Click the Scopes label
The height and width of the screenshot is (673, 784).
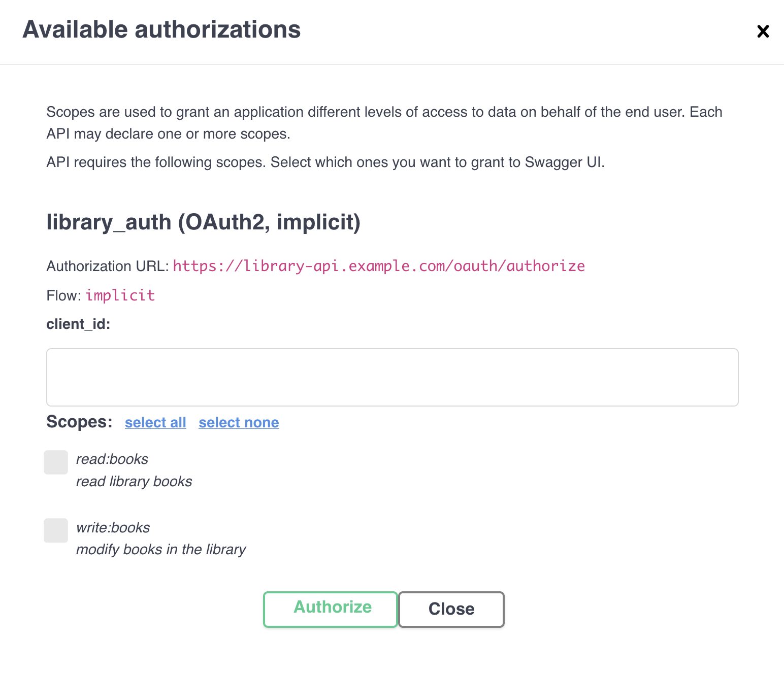[x=79, y=422]
